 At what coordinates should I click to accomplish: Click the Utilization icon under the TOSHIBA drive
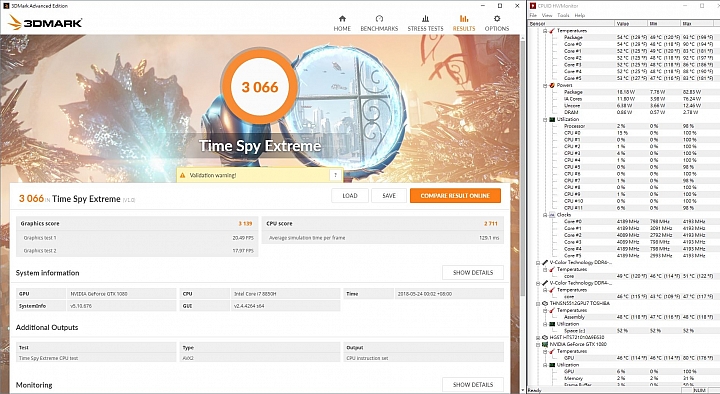[x=552, y=324]
